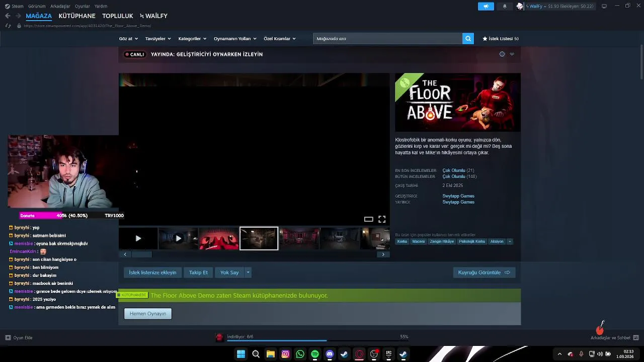
Task: Open the Yardım menu
Action: (x=101, y=6)
